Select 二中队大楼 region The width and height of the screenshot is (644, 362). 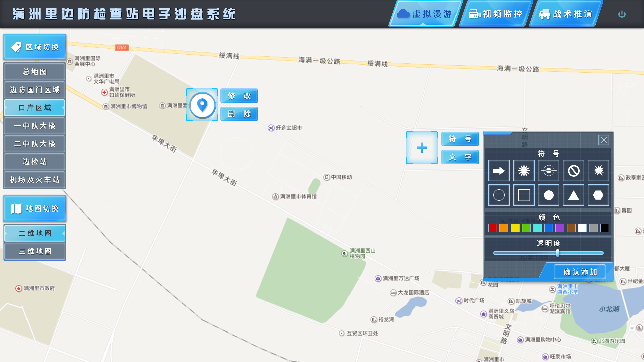click(x=35, y=144)
